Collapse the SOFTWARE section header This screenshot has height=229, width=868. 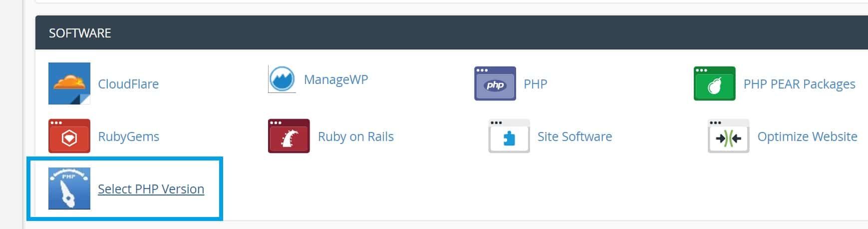tap(449, 32)
